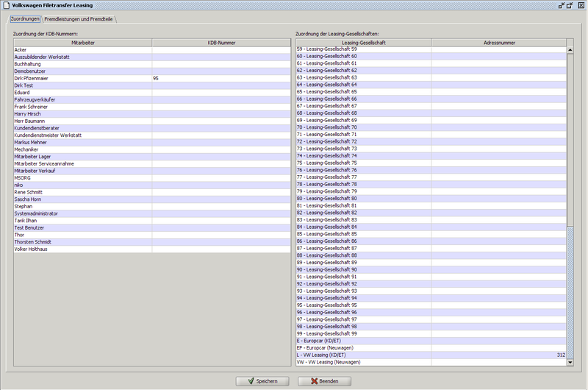Select the Harry Hirsch row

(152, 114)
